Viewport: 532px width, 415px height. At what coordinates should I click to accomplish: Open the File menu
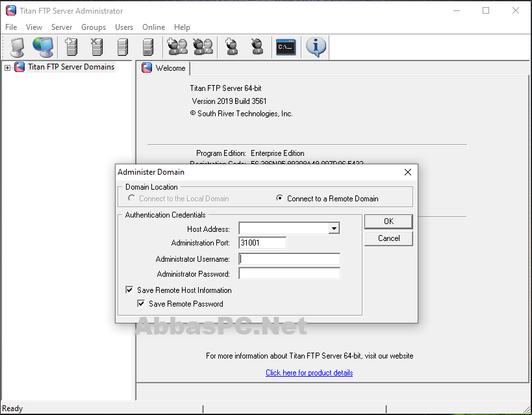11,27
